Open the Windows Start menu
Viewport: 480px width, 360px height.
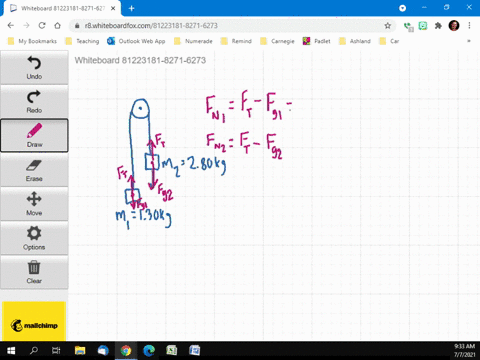11,351
